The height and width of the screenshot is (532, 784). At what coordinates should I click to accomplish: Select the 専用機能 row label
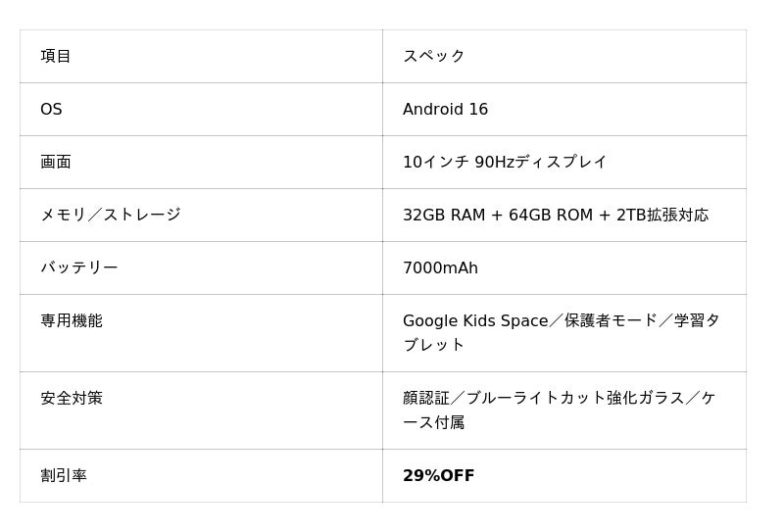point(72,320)
